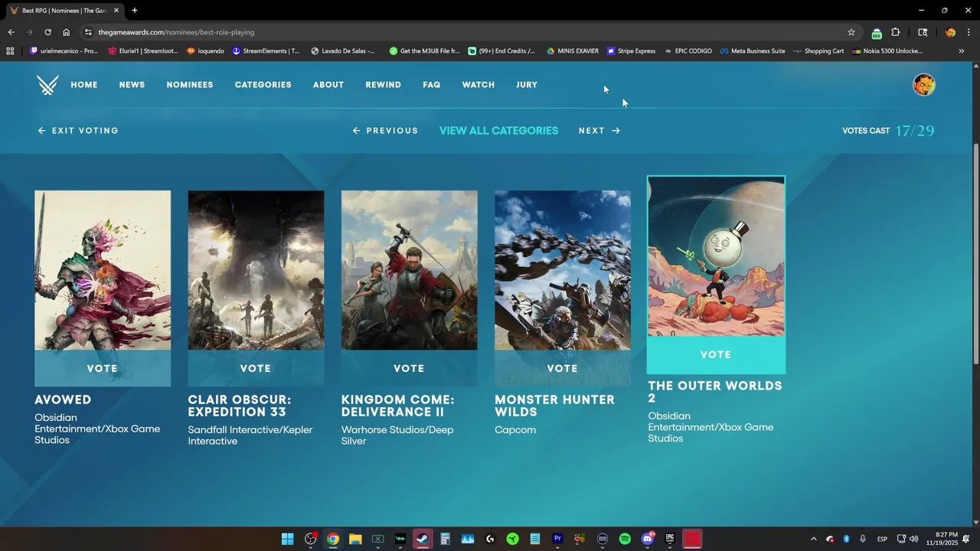Screen dimensions: 980x551
Task: Open the NEWS menu item
Action: click(132, 85)
